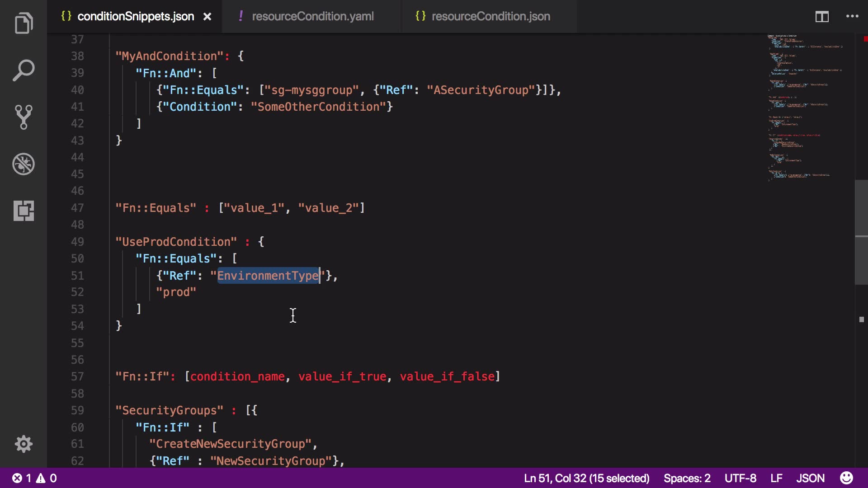This screenshot has height=488, width=868.
Task: Click the split editor icon
Action: [x=821, y=17]
